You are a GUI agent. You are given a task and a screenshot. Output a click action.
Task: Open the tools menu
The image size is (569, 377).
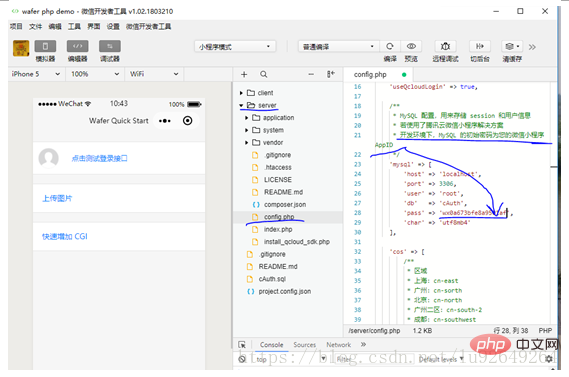point(74,26)
